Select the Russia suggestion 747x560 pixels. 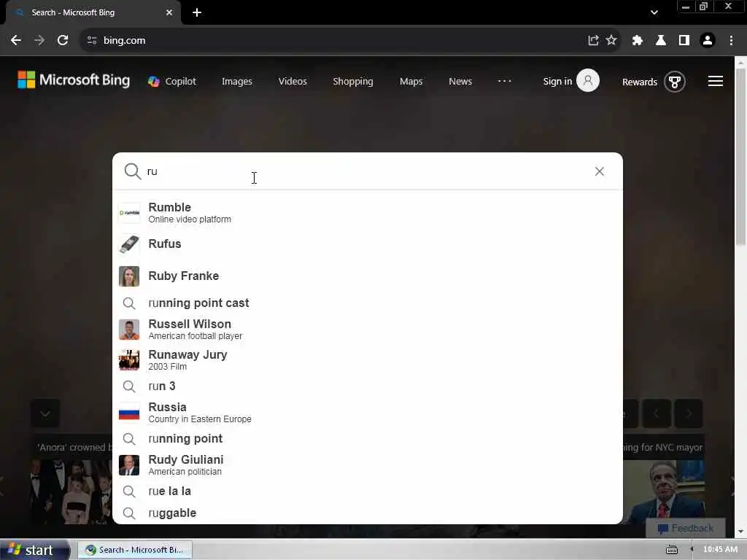point(368,413)
